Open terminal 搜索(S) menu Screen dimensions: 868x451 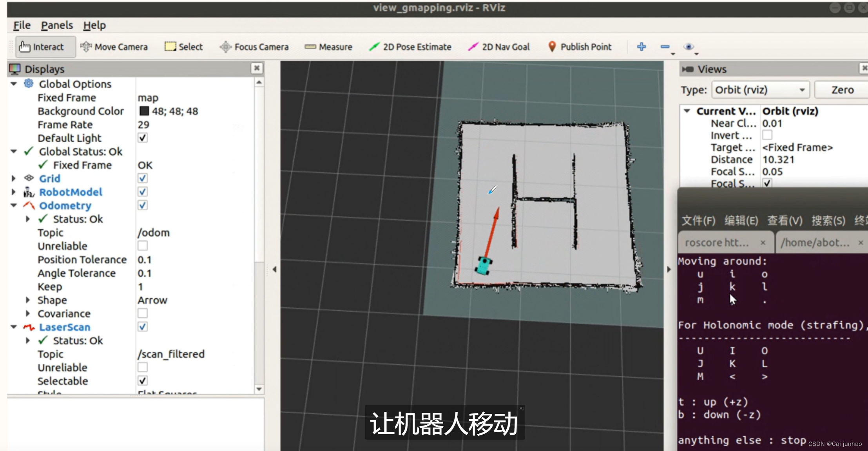(x=828, y=221)
